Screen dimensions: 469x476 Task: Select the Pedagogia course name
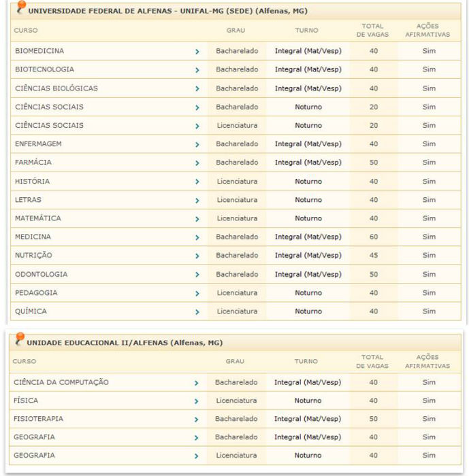(36, 293)
